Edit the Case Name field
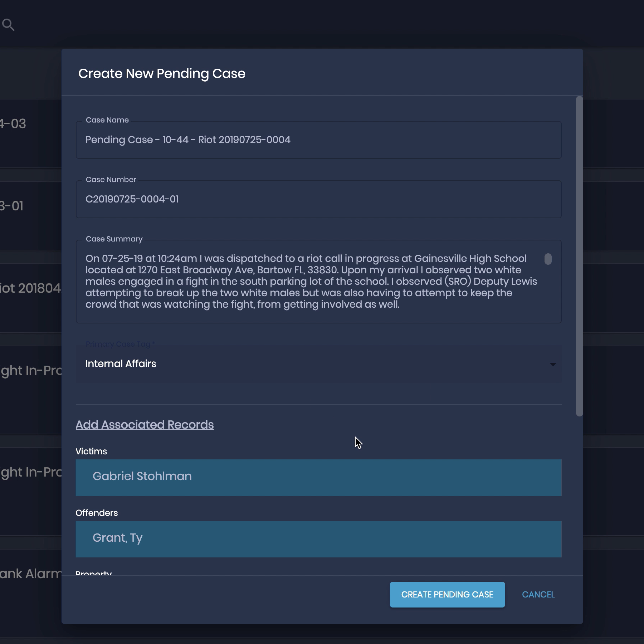644x644 pixels. pyautogui.click(x=318, y=140)
